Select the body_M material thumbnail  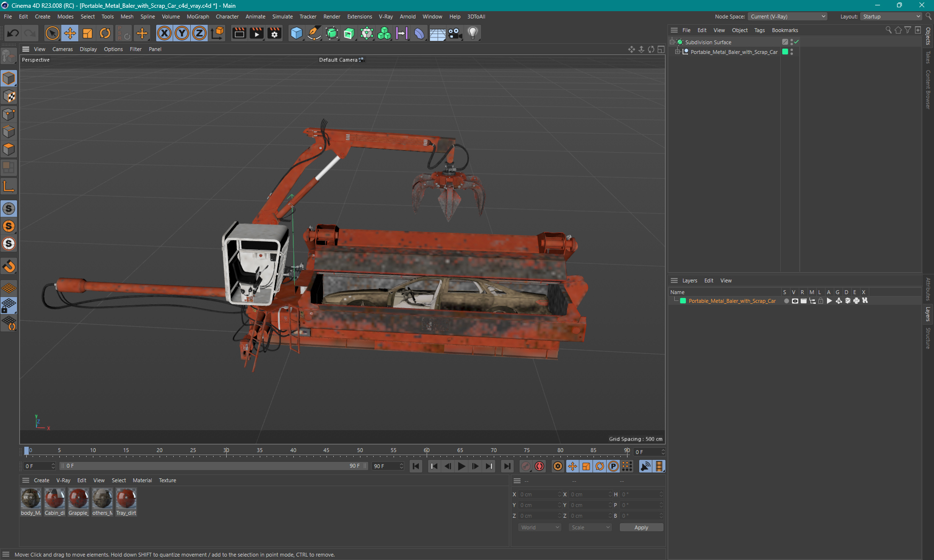31,502
